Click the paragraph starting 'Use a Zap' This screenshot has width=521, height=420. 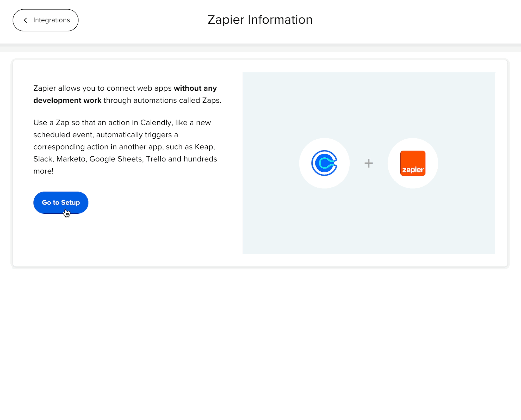(x=125, y=147)
